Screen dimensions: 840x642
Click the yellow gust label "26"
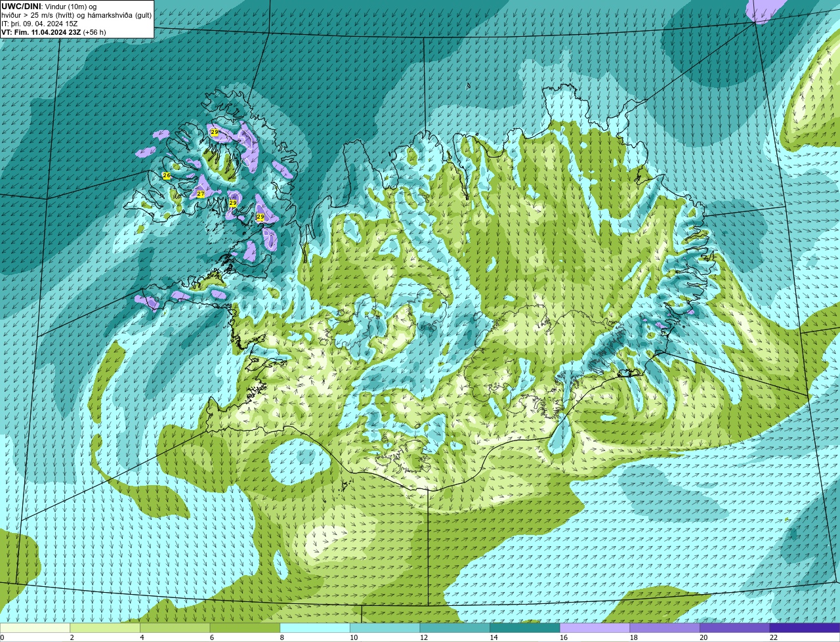(167, 176)
